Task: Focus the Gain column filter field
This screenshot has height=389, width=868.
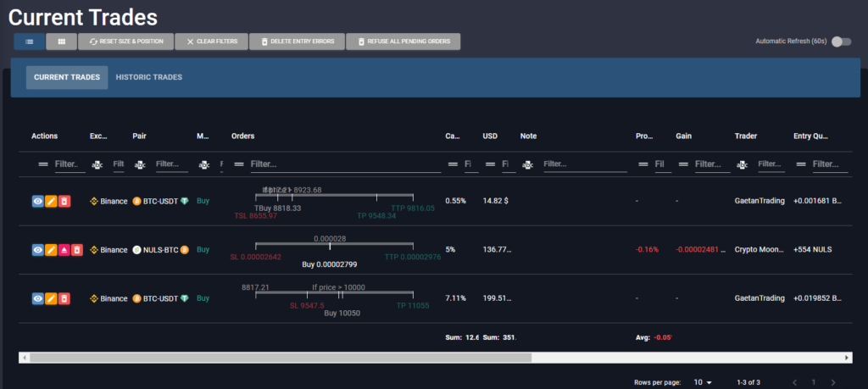Action: [712, 164]
